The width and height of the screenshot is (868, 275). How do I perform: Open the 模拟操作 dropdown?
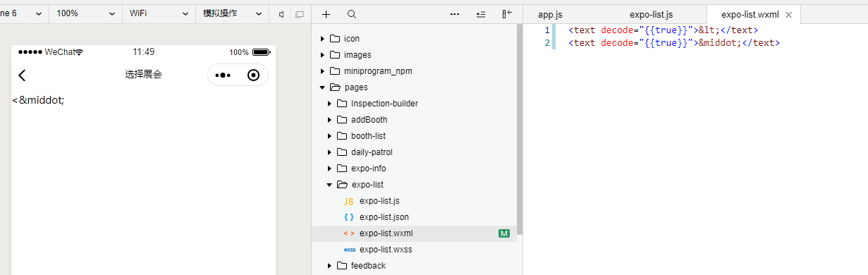[x=232, y=13]
